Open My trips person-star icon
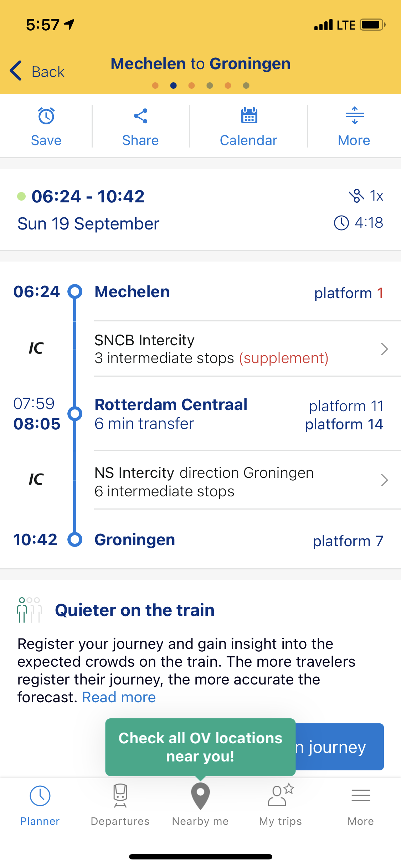 [281, 796]
